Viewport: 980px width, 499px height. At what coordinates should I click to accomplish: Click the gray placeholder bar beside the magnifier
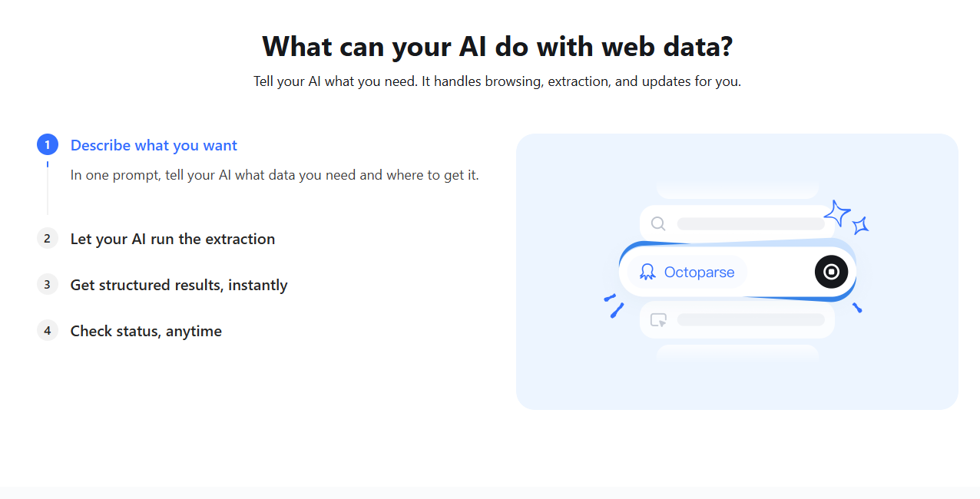750,223
